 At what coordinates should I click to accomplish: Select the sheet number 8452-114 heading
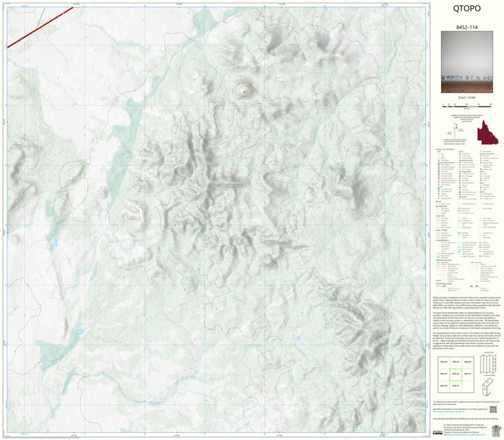click(x=467, y=28)
